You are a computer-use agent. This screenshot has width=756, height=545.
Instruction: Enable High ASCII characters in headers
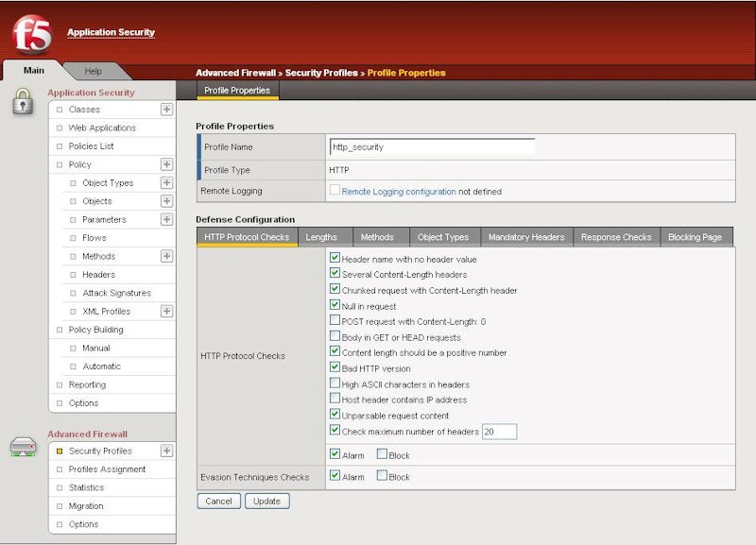click(x=335, y=383)
